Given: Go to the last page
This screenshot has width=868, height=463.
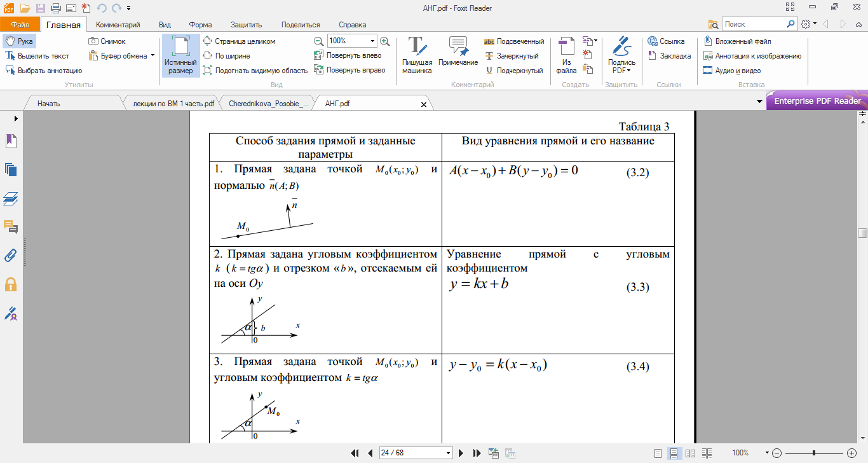Looking at the screenshot, I should click(x=477, y=453).
